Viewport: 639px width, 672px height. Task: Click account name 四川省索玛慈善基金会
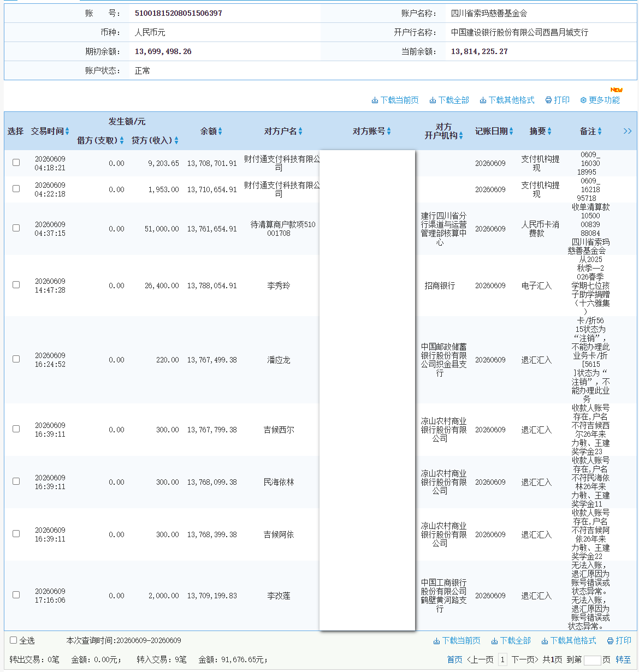(489, 13)
